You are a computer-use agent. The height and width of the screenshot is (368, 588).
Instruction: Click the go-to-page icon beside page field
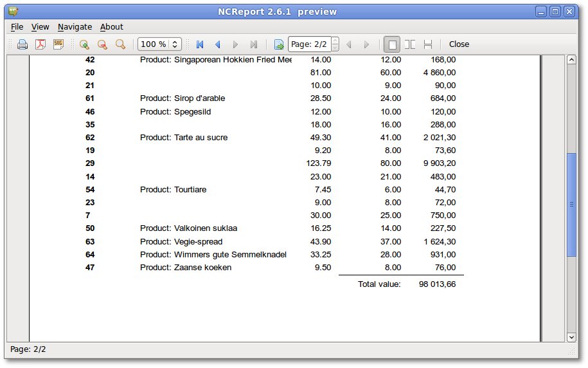point(279,44)
